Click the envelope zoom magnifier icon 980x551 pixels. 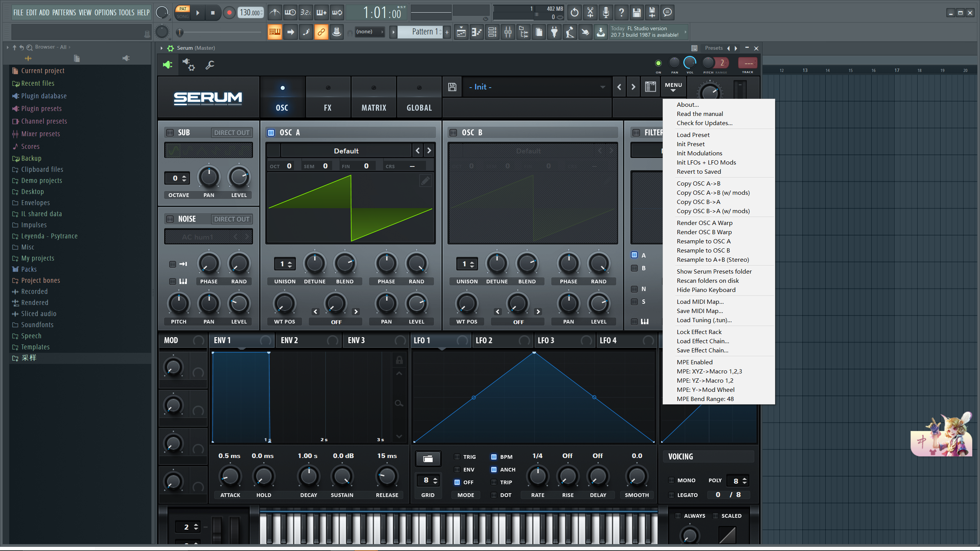[x=399, y=403]
